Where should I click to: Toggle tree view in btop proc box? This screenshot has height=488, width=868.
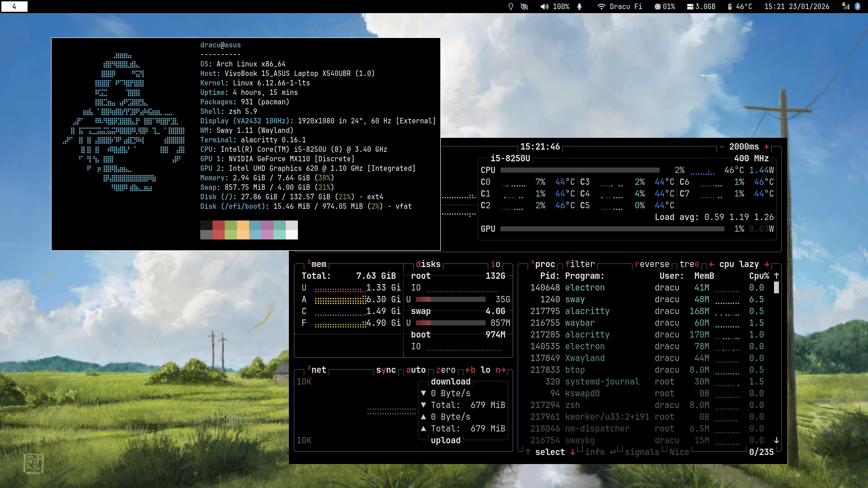[x=689, y=264]
